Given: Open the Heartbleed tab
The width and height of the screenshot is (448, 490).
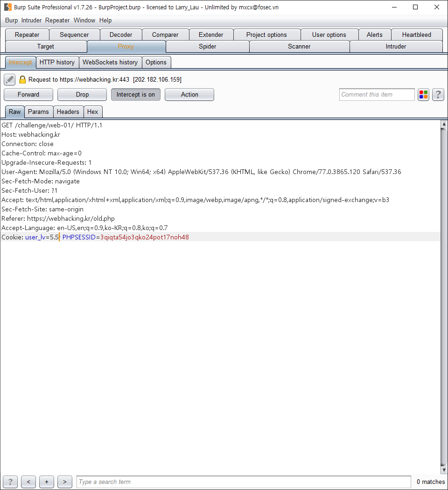Looking at the screenshot, I should pyautogui.click(x=416, y=35).
